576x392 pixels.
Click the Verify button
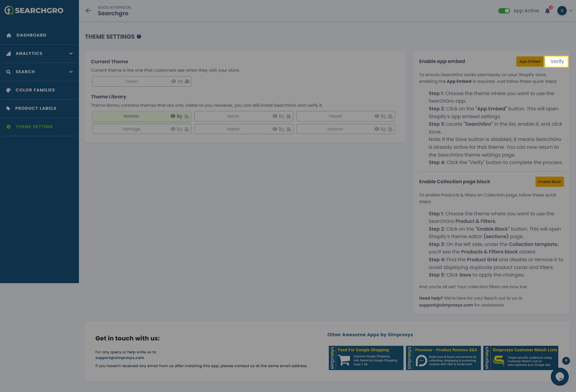[556, 61]
